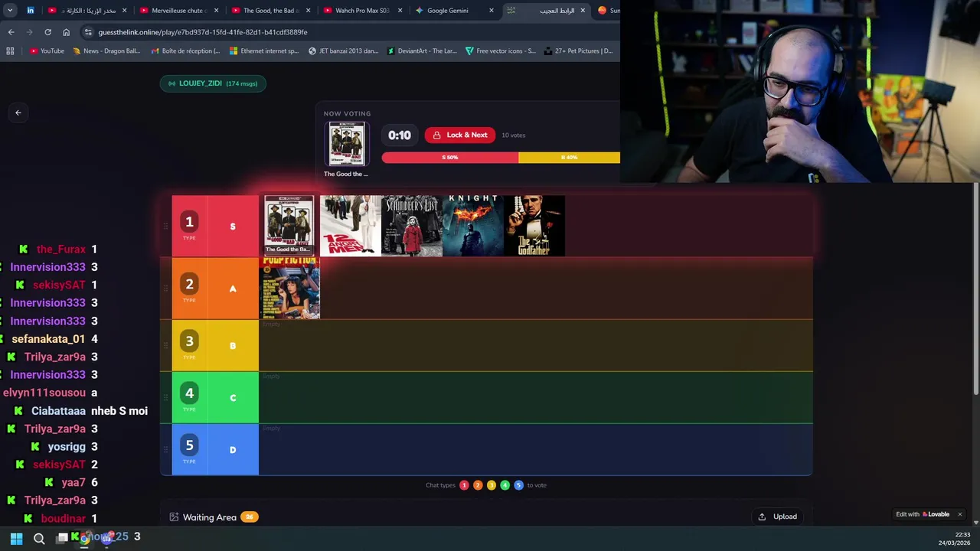Open the JET banzai 2013 bookmark
Screen dimensions: 980x551
(343, 51)
